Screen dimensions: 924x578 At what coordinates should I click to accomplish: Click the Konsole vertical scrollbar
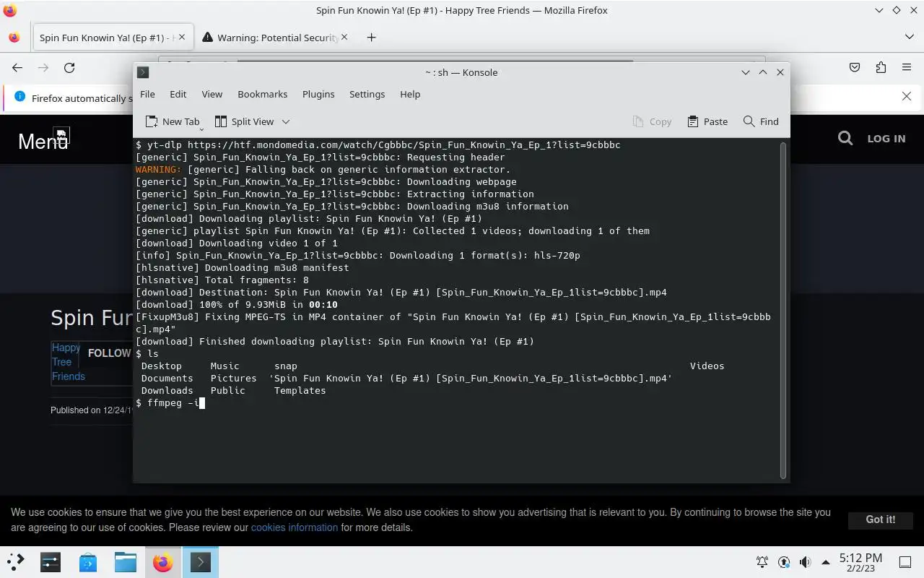tap(783, 309)
